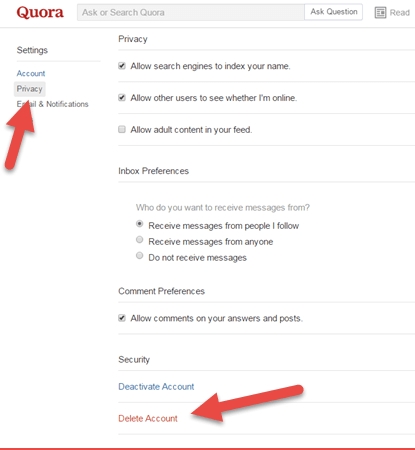Select receive messages from people I follow
The height and width of the screenshot is (450, 415).
point(140,224)
